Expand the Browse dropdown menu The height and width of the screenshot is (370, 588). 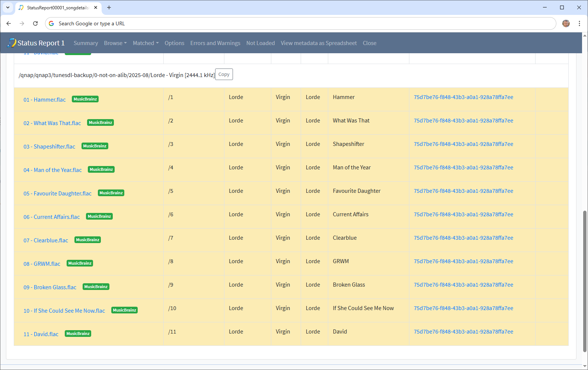[115, 43]
